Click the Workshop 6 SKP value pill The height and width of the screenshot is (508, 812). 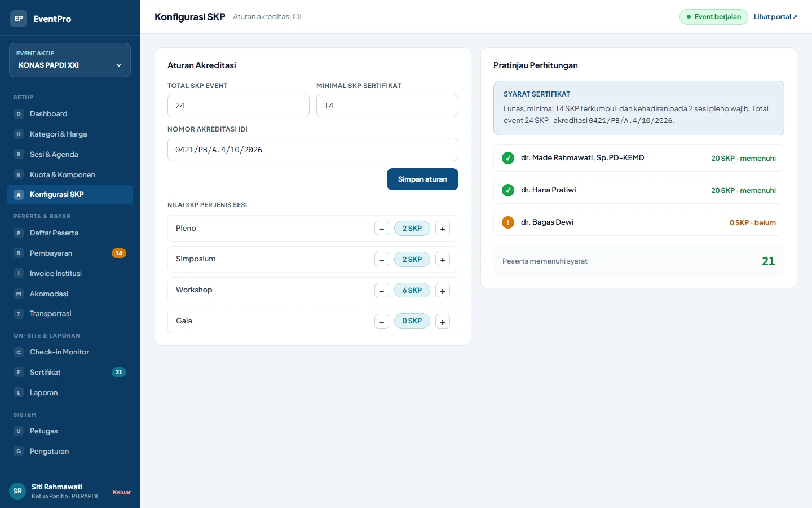[x=412, y=290]
